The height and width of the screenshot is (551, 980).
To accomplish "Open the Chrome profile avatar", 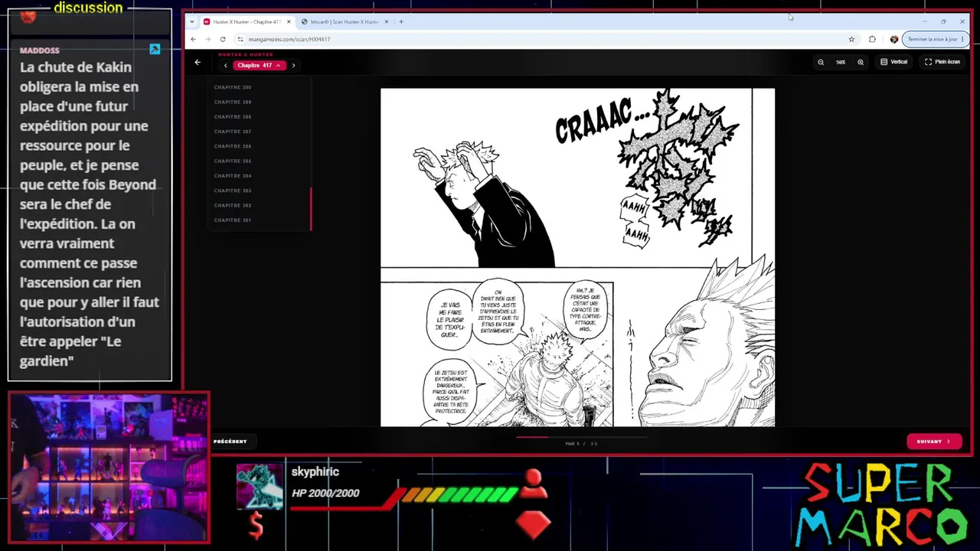I will pos(893,39).
